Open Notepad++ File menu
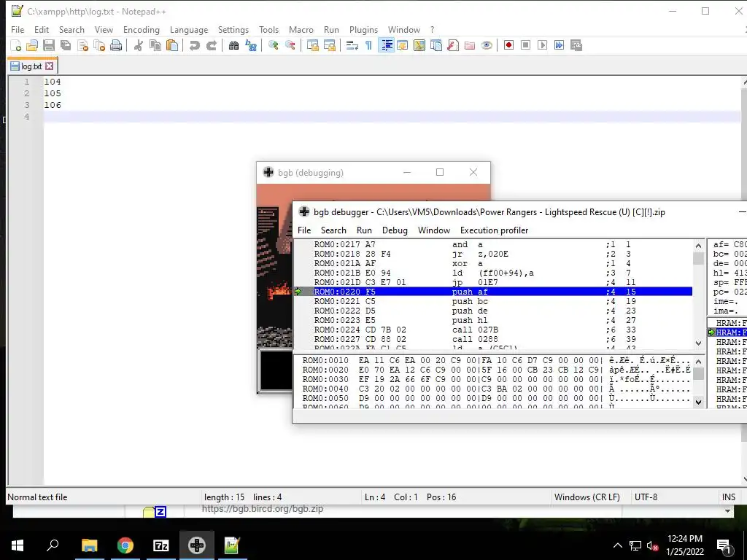 tap(18, 29)
